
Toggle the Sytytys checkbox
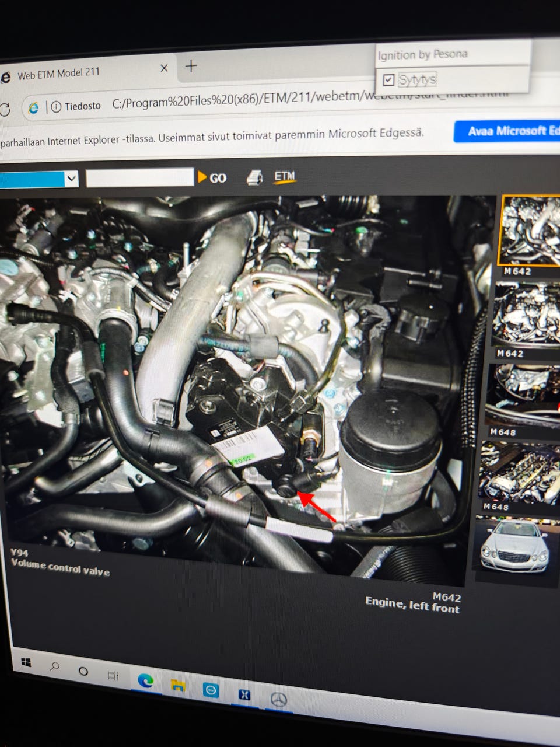388,80
